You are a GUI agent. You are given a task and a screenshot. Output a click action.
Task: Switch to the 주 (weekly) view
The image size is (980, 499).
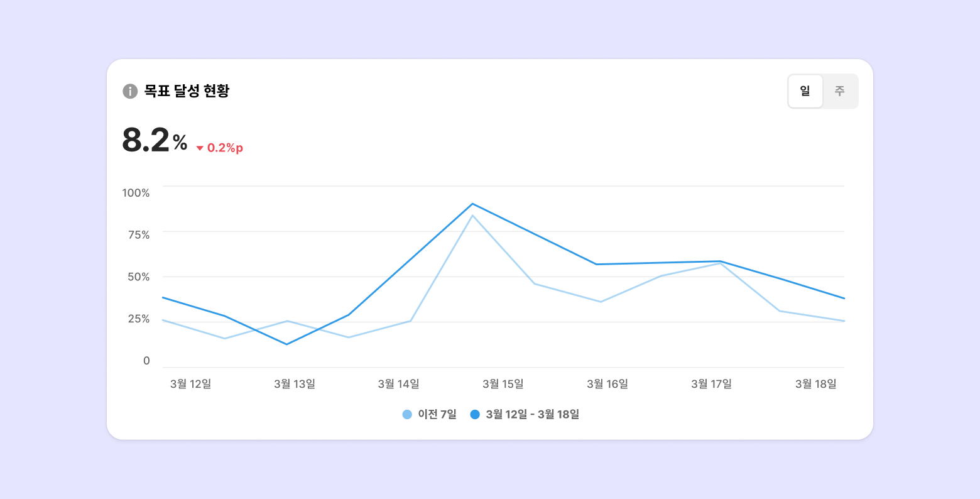pos(840,92)
